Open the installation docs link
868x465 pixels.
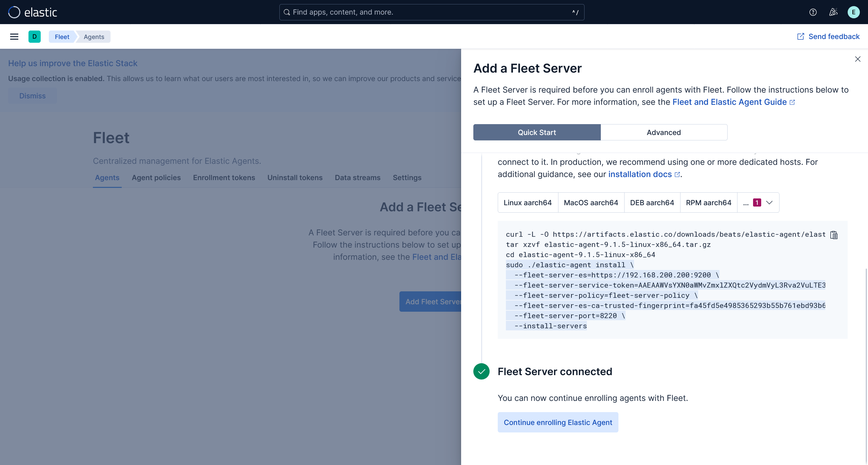pos(640,174)
